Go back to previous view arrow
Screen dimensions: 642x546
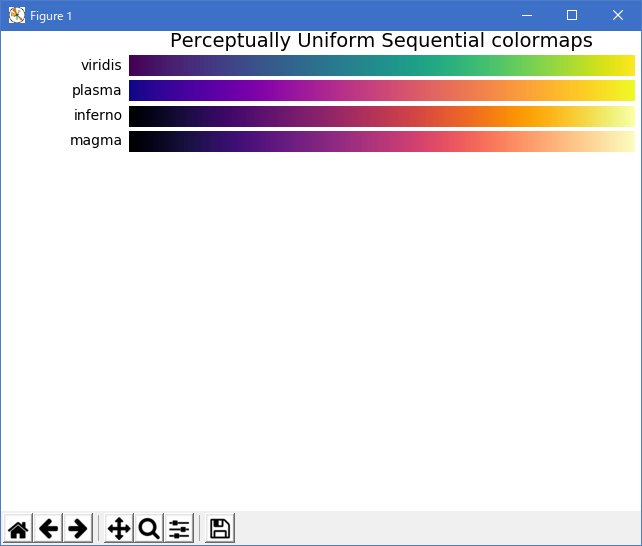[x=48, y=528]
